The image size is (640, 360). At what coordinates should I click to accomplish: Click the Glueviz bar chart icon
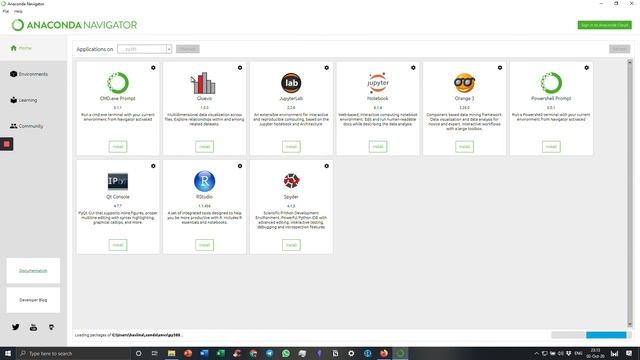(203, 83)
